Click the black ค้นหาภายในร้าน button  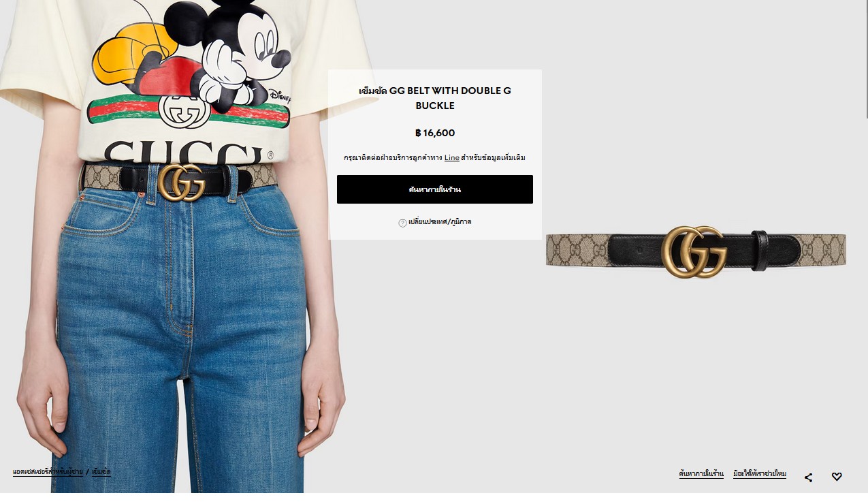[x=435, y=189]
